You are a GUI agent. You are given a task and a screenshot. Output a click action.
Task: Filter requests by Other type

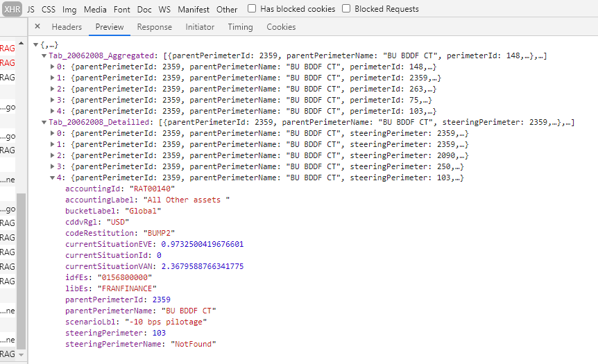[x=227, y=9]
